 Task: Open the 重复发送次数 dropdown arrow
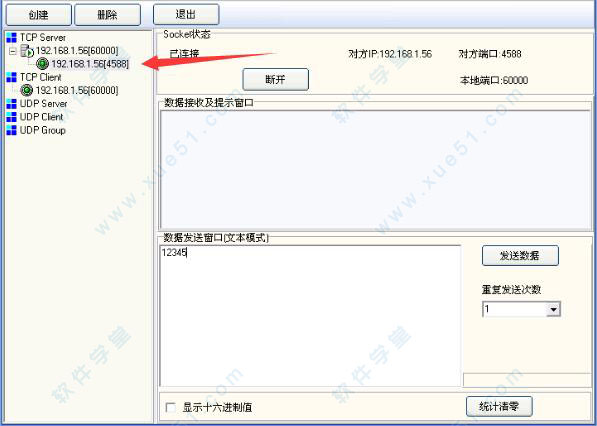(x=553, y=309)
